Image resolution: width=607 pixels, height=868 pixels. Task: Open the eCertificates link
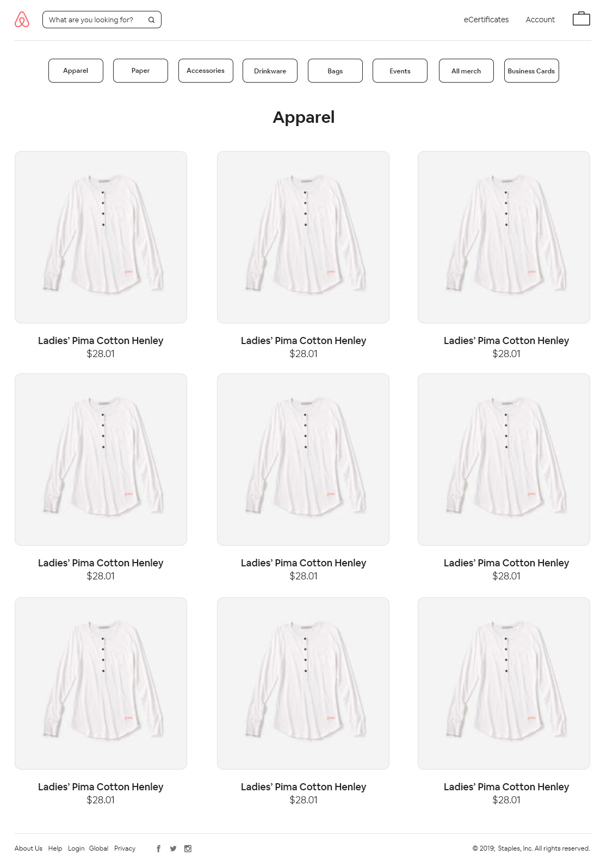click(x=486, y=20)
